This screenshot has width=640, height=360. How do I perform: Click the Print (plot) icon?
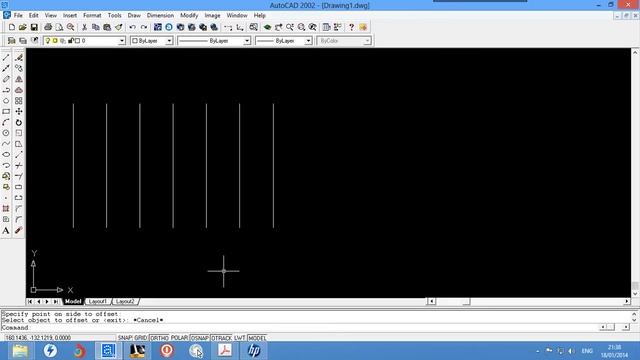pyautogui.click(x=48, y=27)
